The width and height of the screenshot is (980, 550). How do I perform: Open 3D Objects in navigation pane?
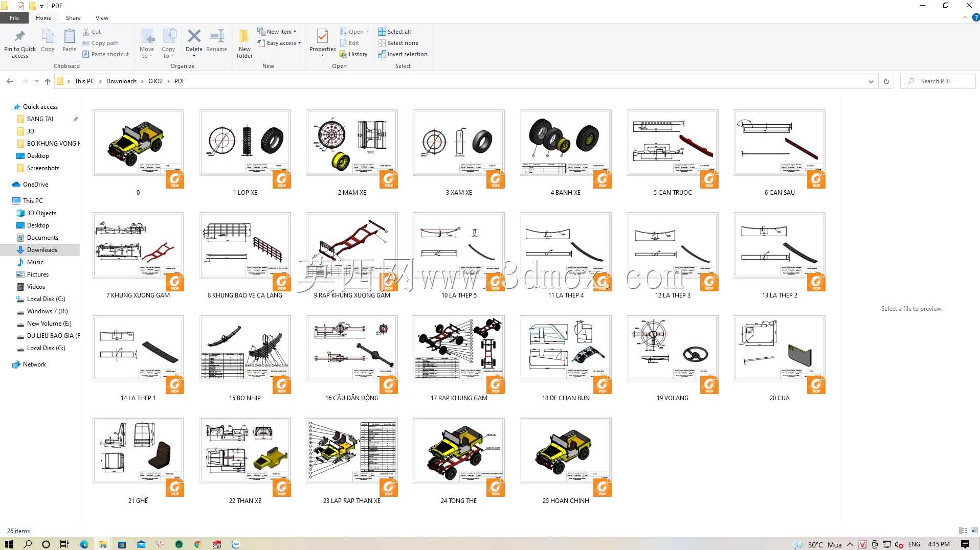(41, 213)
